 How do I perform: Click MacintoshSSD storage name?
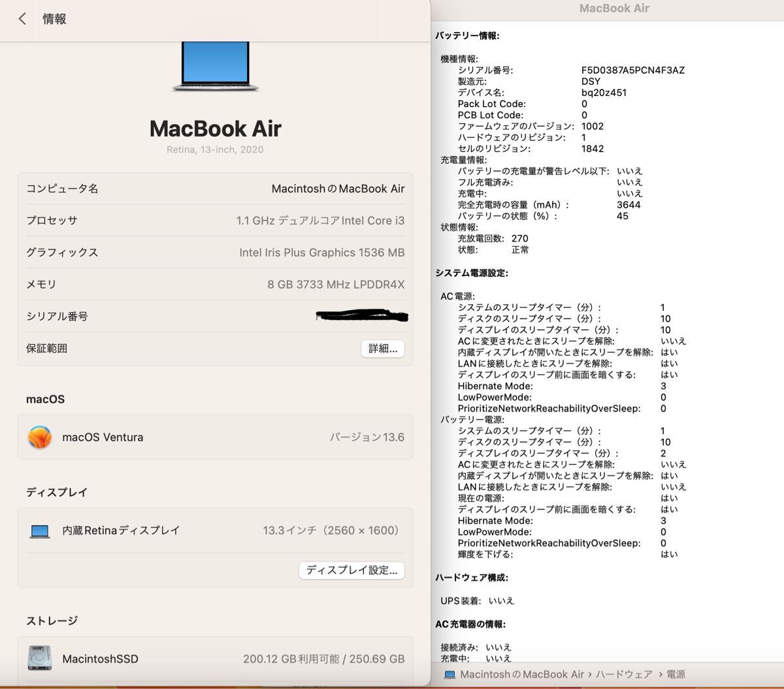pos(100,659)
